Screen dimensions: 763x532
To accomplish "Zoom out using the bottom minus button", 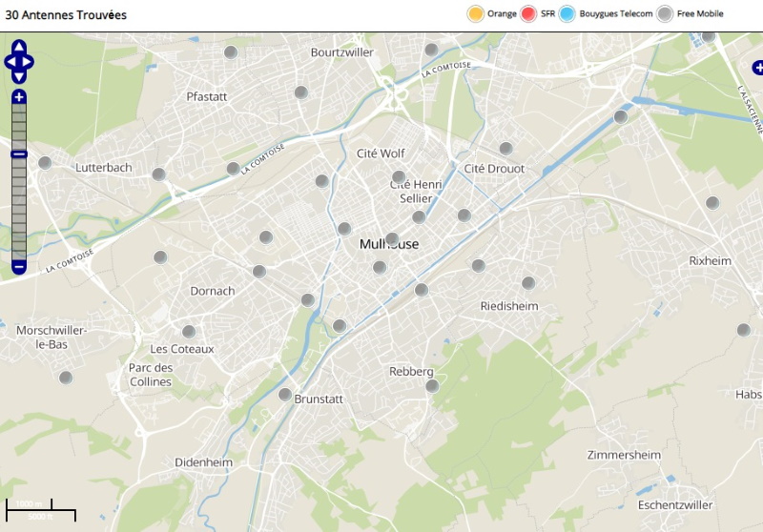I will point(19,267).
